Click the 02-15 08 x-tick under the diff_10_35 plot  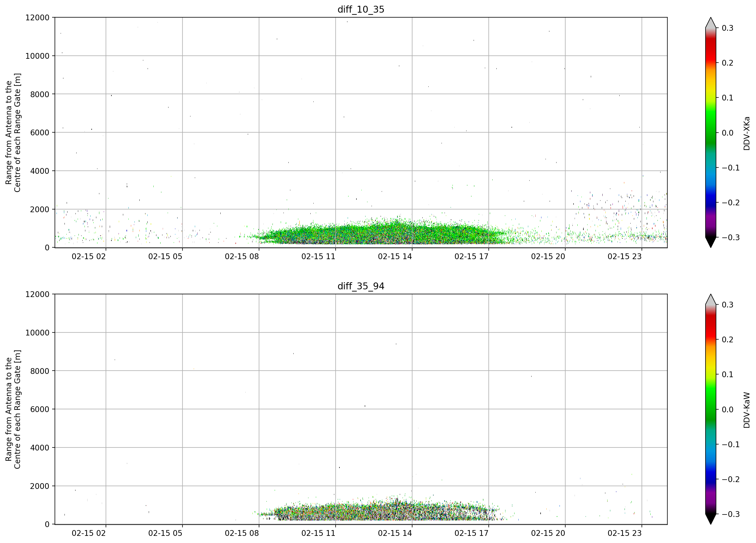click(x=242, y=256)
